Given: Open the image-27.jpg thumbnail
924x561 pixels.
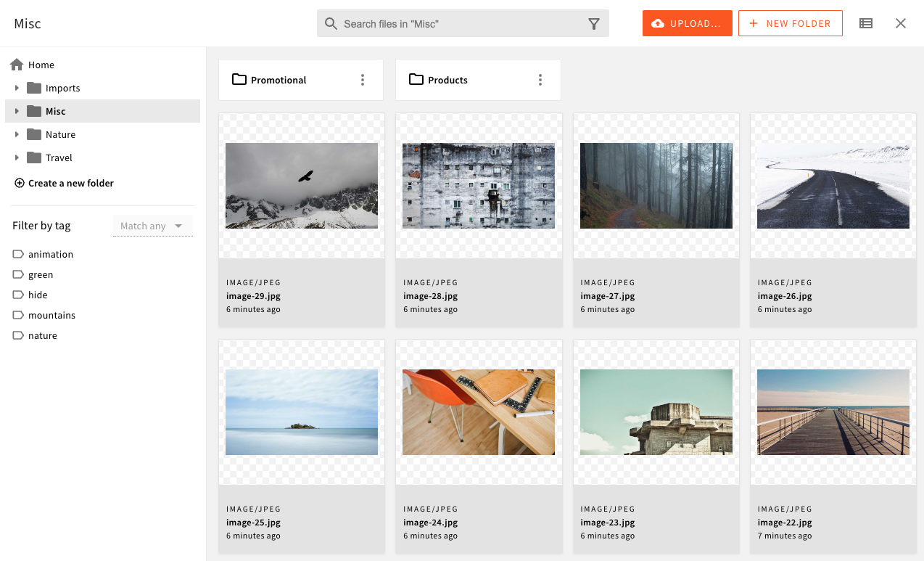Looking at the screenshot, I should (x=656, y=185).
